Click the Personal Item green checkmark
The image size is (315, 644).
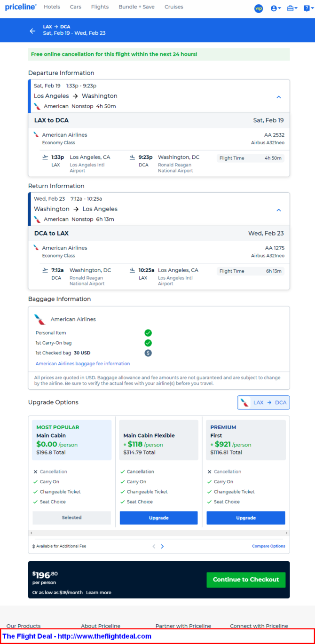point(148,333)
